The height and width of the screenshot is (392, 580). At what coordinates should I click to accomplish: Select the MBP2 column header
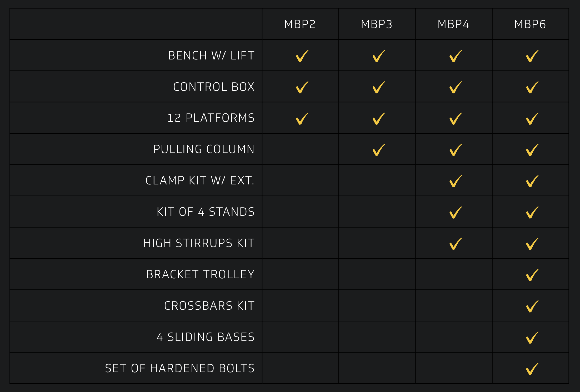300,24
